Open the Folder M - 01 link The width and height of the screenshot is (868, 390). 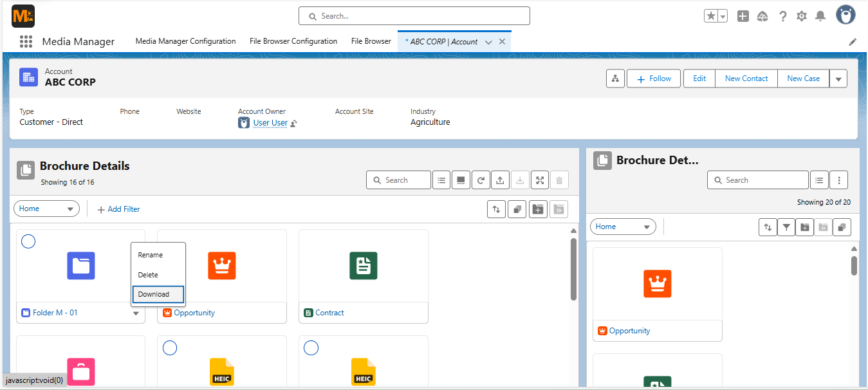point(55,313)
